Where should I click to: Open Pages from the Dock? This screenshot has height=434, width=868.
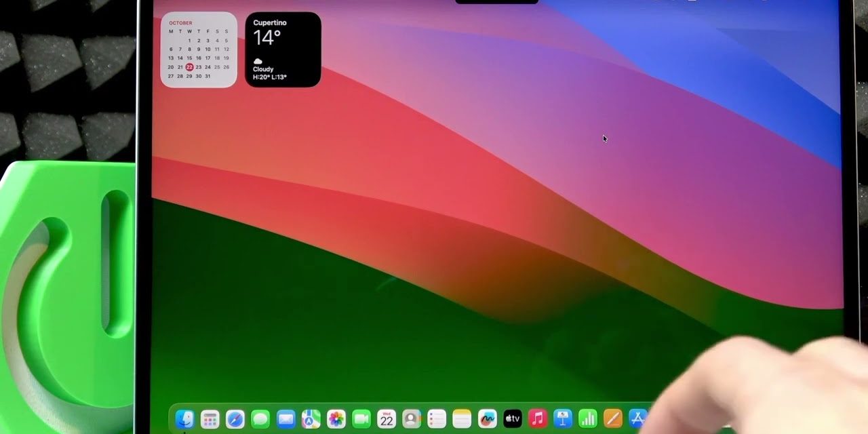(x=612, y=419)
